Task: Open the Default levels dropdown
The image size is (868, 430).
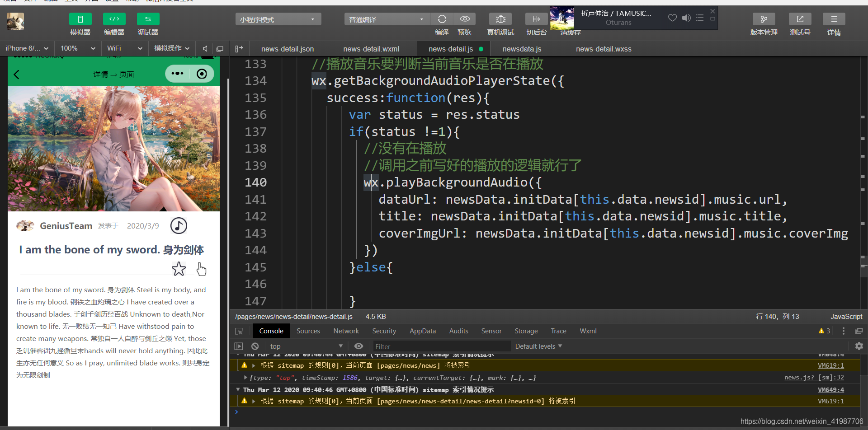Action: (x=538, y=346)
